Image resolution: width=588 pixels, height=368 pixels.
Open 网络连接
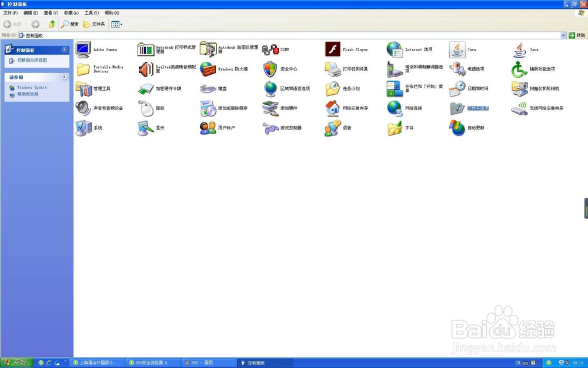(x=405, y=108)
